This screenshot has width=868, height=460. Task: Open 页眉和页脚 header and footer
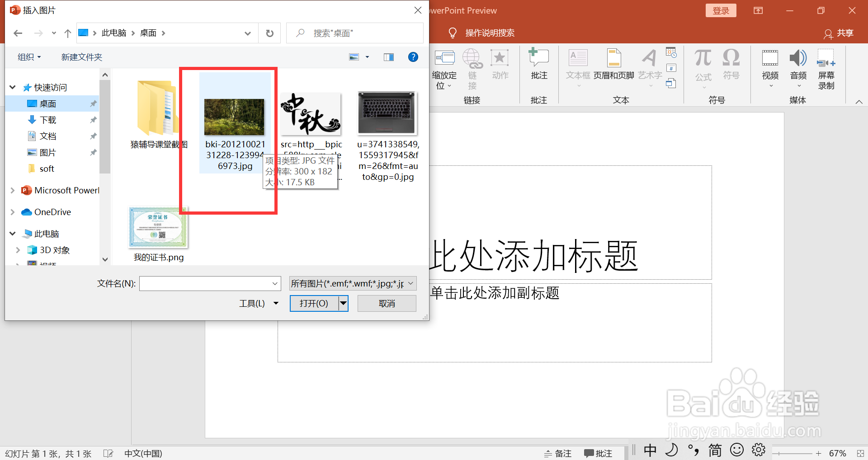point(613,64)
